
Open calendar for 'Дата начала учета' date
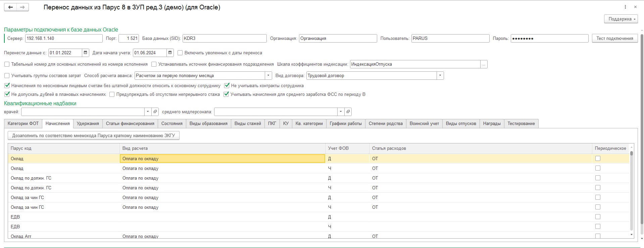coord(170,53)
